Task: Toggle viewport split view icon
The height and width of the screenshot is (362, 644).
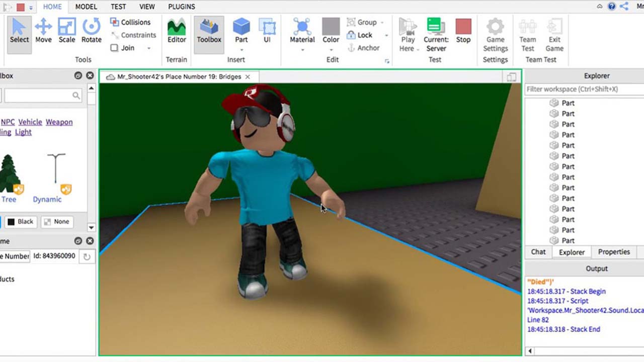Action: click(x=511, y=77)
